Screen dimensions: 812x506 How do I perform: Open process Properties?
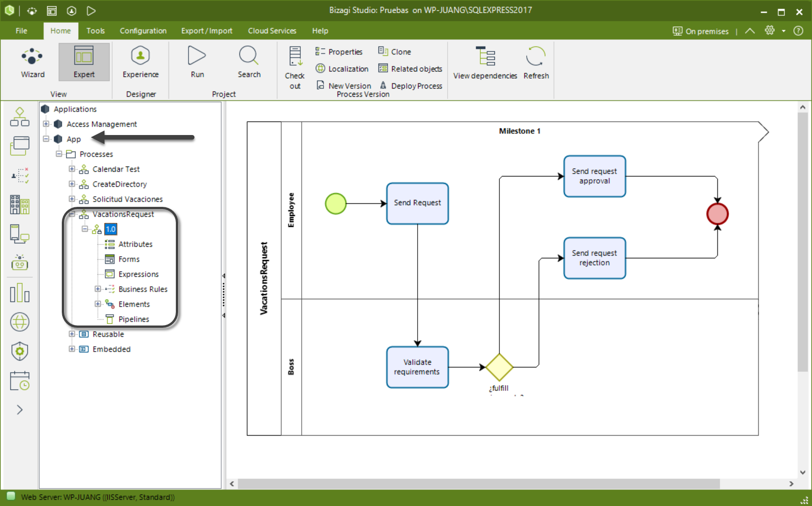339,52
